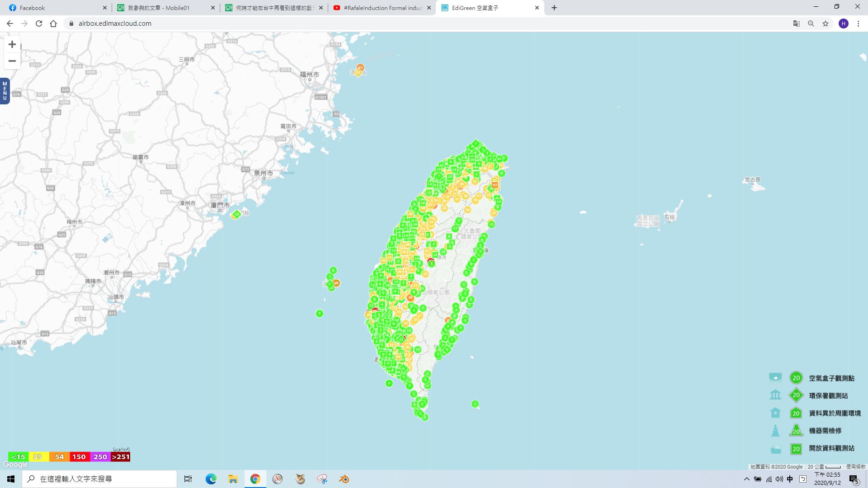868x488 pixels.
Task: Bookmark this page with star
Action: click(x=826, y=23)
